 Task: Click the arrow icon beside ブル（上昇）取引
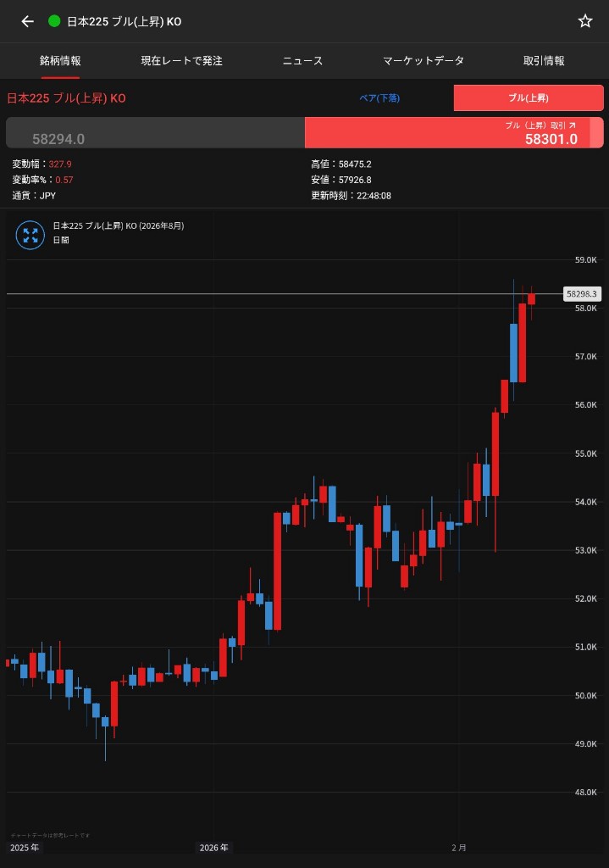572,125
